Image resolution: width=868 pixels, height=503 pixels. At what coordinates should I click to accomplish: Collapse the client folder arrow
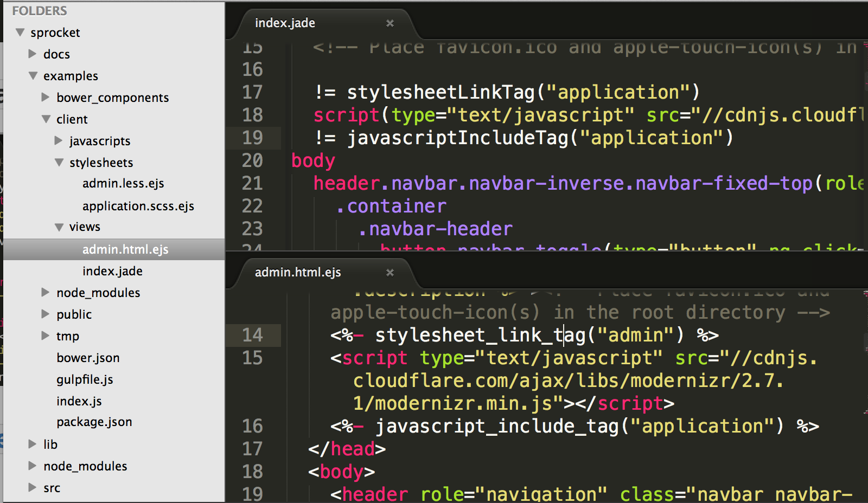pyautogui.click(x=46, y=119)
